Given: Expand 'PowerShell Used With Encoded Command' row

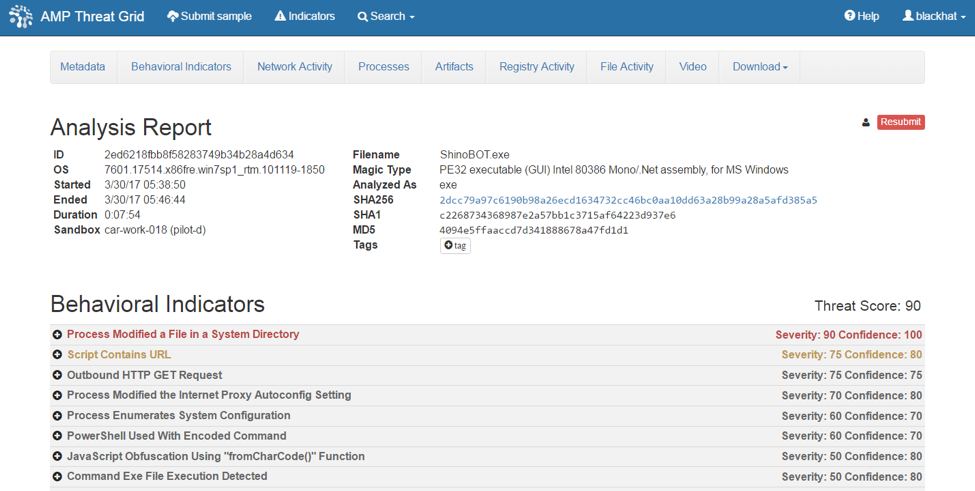Looking at the screenshot, I should 57,437.
